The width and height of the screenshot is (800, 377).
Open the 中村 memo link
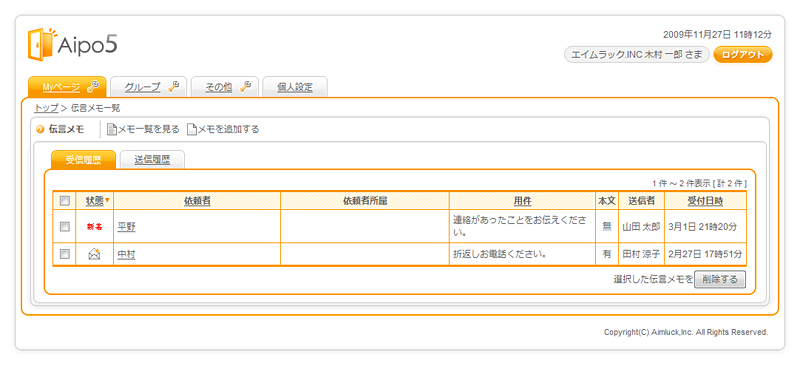pos(127,254)
